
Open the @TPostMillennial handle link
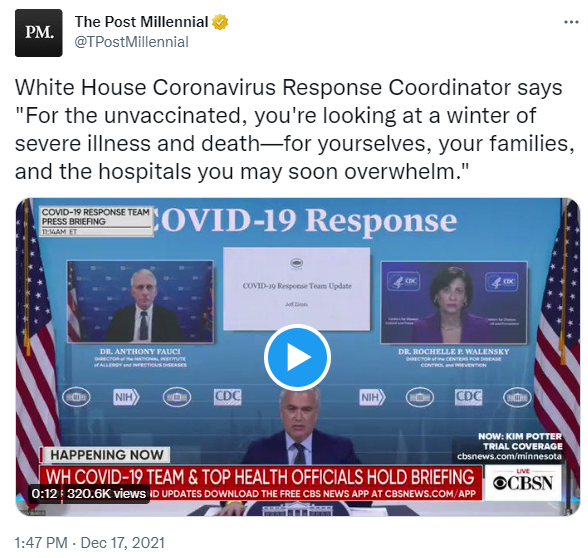132,42
